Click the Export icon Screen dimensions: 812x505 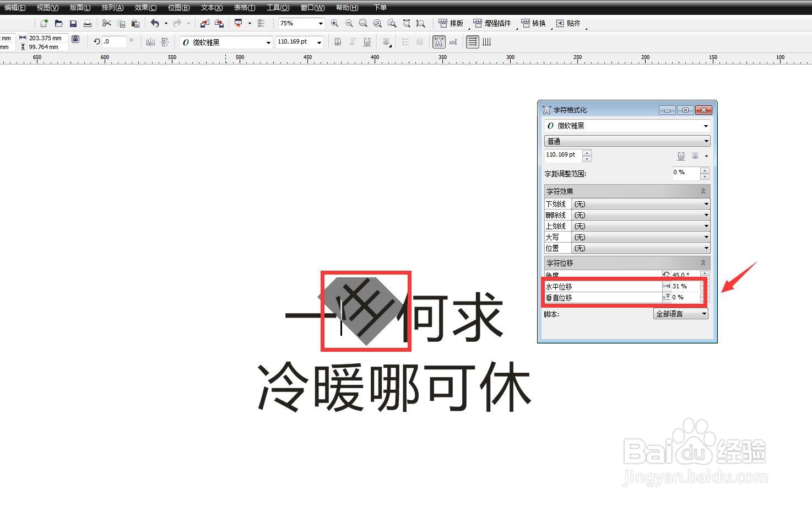click(x=219, y=23)
